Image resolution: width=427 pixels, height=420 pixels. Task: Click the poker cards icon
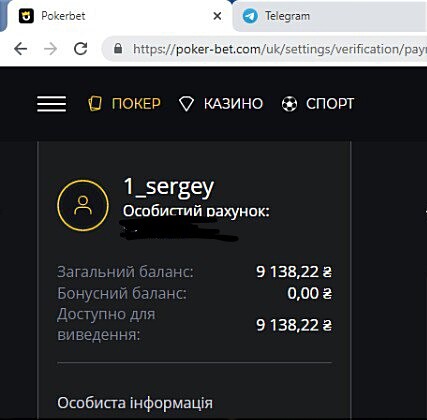[95, 103]
